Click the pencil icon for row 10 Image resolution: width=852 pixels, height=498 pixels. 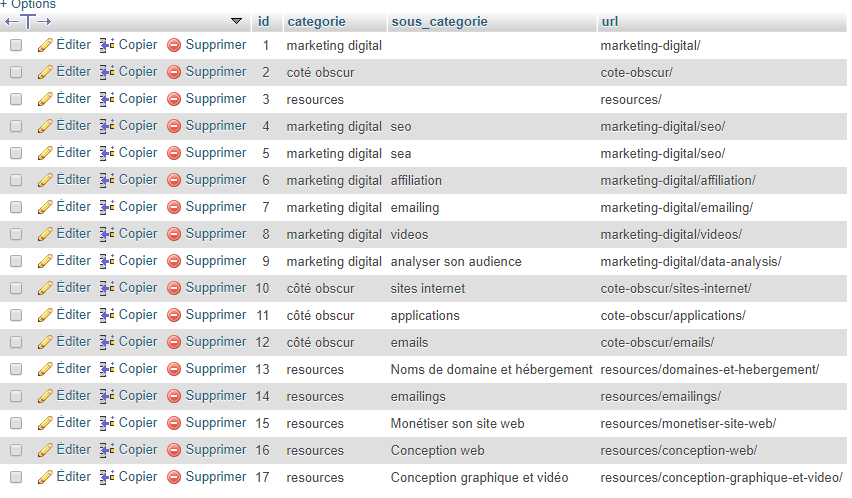tap(45, 288)
